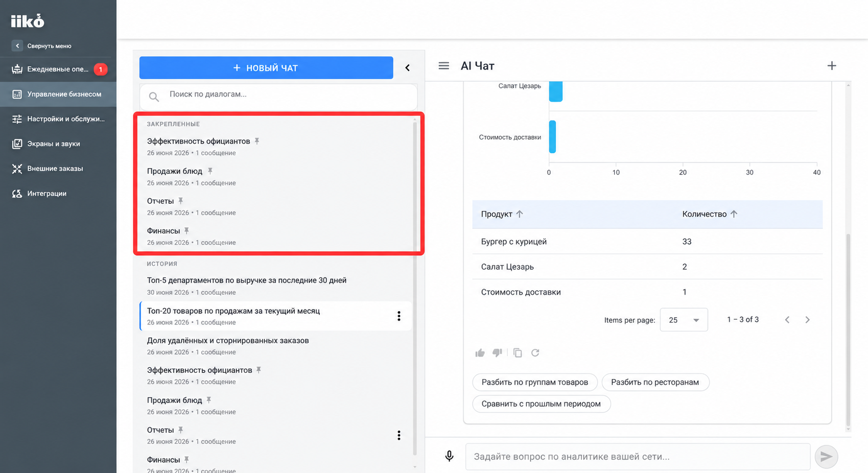868x473 pixels.
Task: Collapse the chat list panel chevron
Action: [408, 68]
